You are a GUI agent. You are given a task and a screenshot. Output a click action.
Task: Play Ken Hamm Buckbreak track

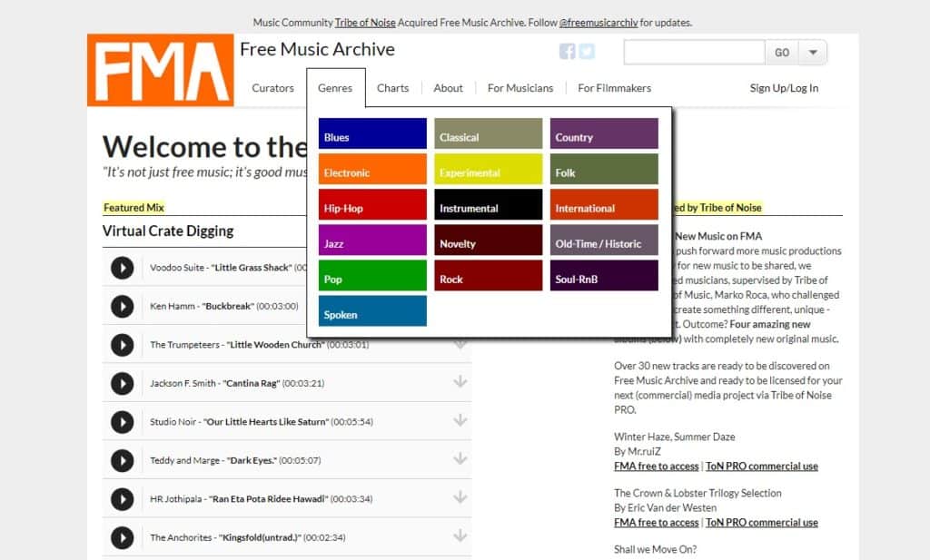[x=123, y=307]
